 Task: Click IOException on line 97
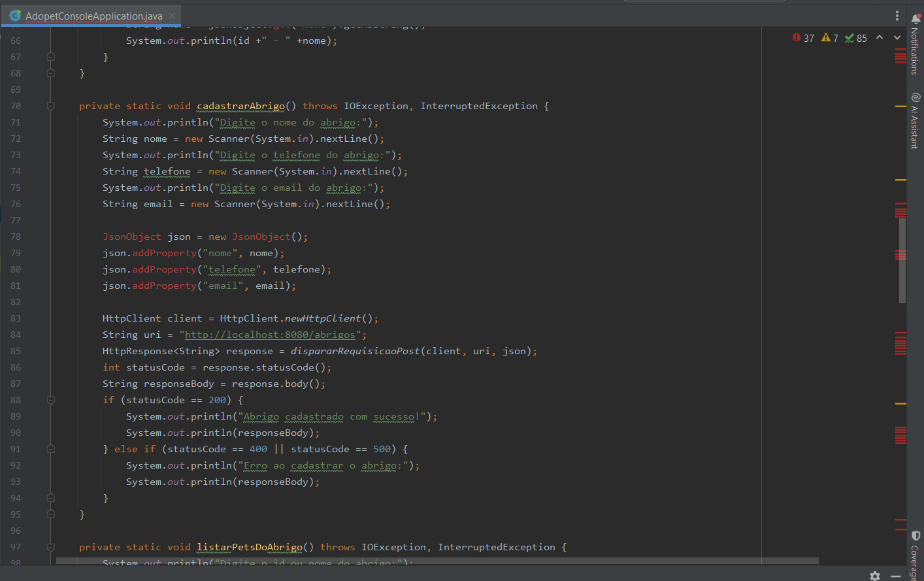click(x=393, y=547)
